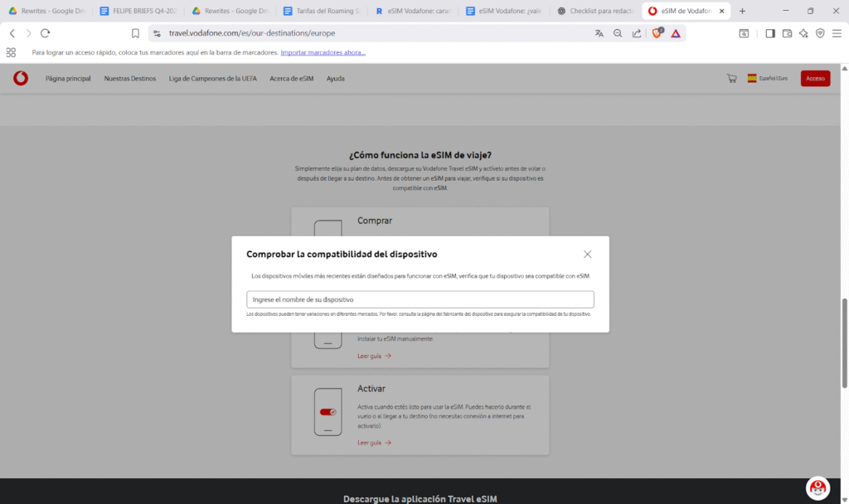Click the zoom magnifier icon in address bar
Image resolution: width=849 pixels, height=504 pixels.
[618, 33]
